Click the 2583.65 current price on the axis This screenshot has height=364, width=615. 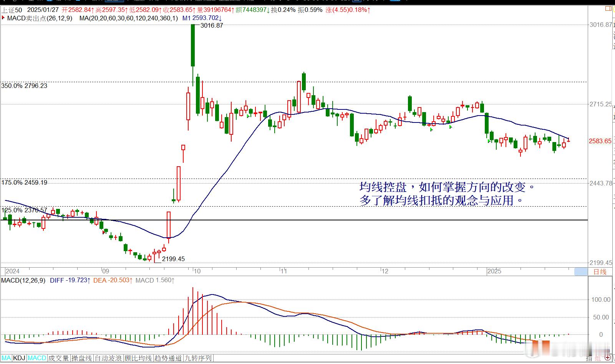[600, 141]
